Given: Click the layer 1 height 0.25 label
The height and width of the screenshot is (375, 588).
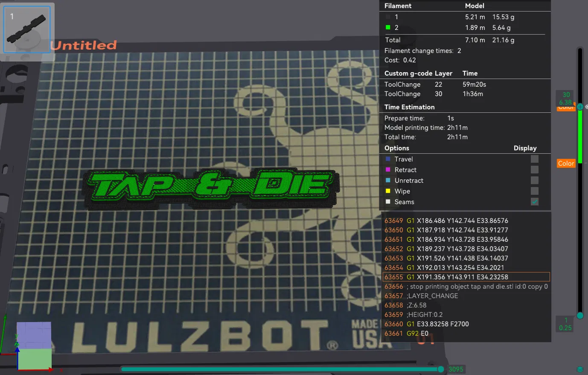Looking at the screenshot, I should (x=565, y=324).
